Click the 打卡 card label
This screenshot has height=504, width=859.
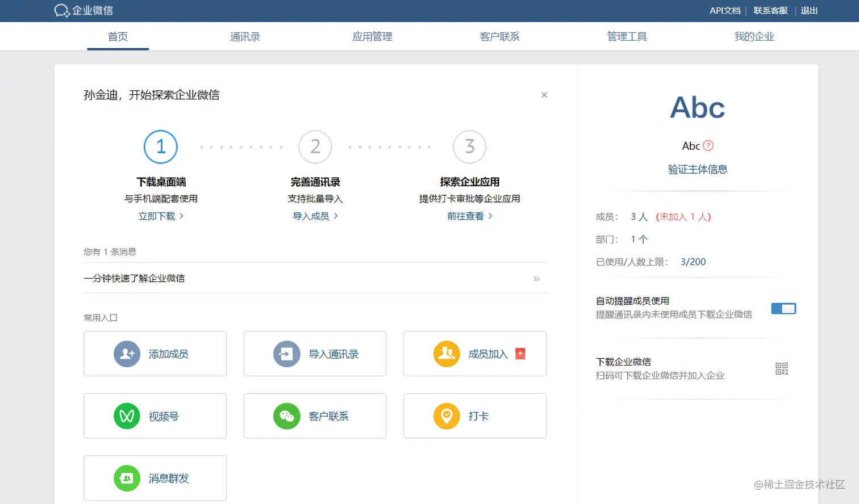tap(478, 416)
